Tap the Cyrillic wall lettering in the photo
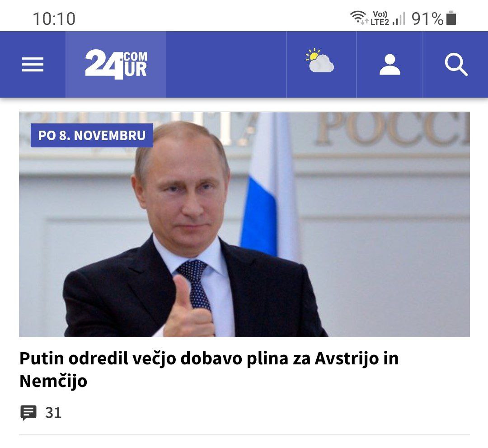488x448 pixels. [x=393, y=128]
